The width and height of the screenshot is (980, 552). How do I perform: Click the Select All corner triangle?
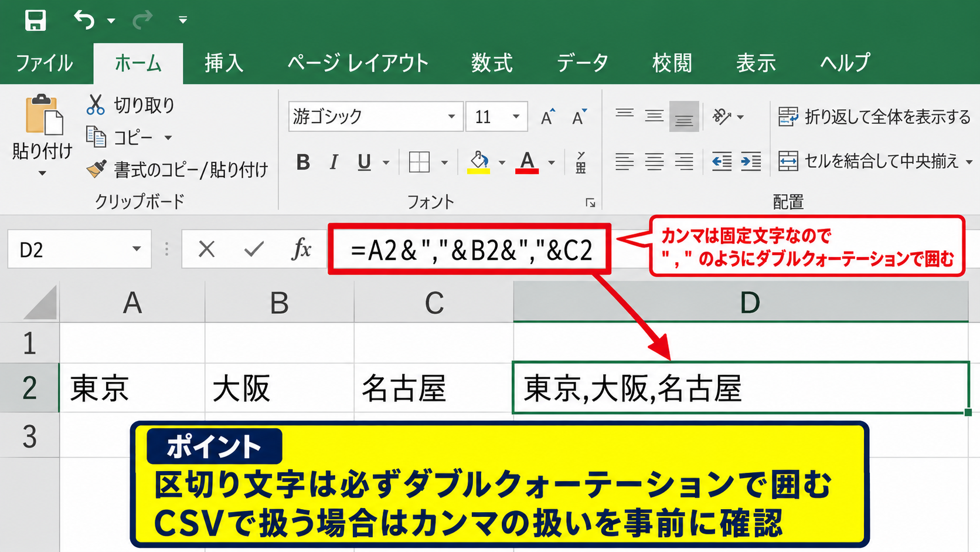40,302
